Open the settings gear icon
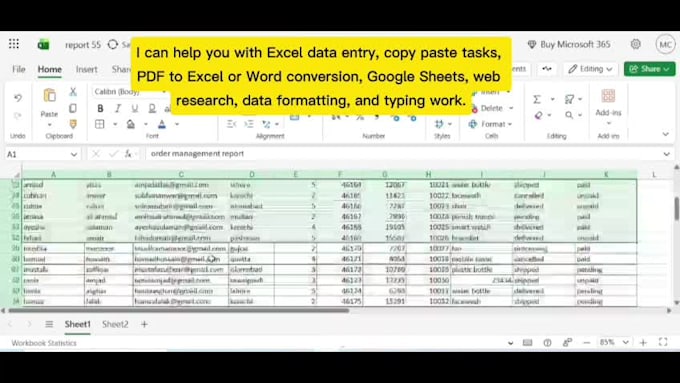Viewport: 680px width, 383px height. [x=636, y=44]
